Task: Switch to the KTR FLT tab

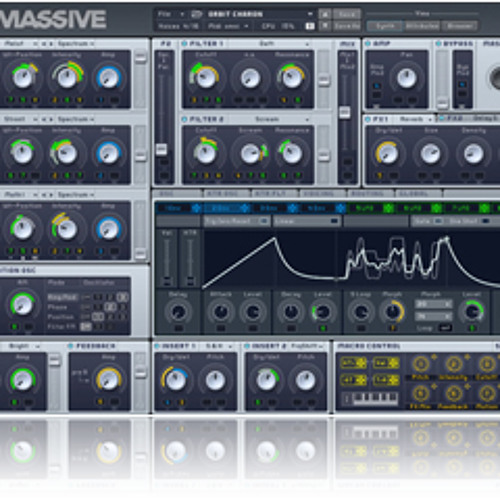Action: 274,194
